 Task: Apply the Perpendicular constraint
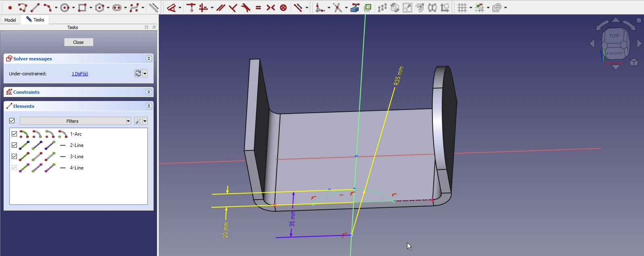pyautogui.click(x=233, y=8)
